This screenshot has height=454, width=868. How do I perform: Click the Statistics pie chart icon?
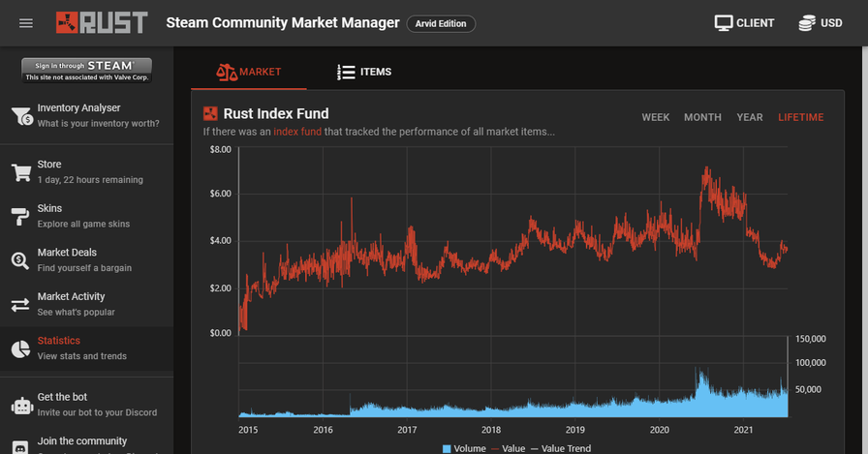pyautogui.click(x=20, y=348)
